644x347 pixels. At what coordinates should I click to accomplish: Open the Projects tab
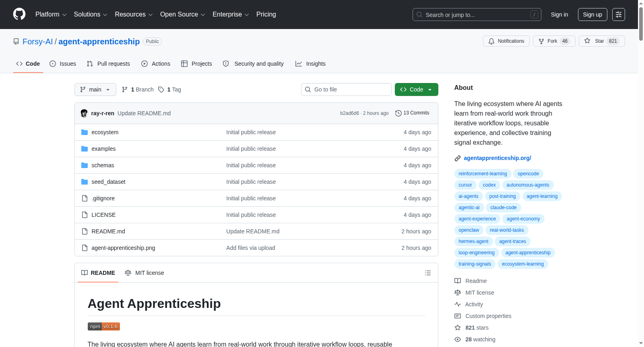point(196,64)
